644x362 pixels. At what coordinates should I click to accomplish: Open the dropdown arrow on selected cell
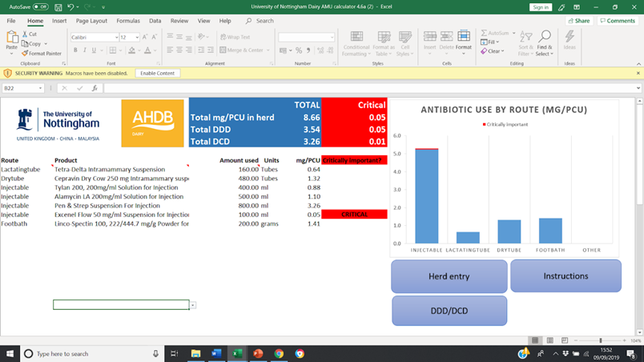(x=193, y=305)
